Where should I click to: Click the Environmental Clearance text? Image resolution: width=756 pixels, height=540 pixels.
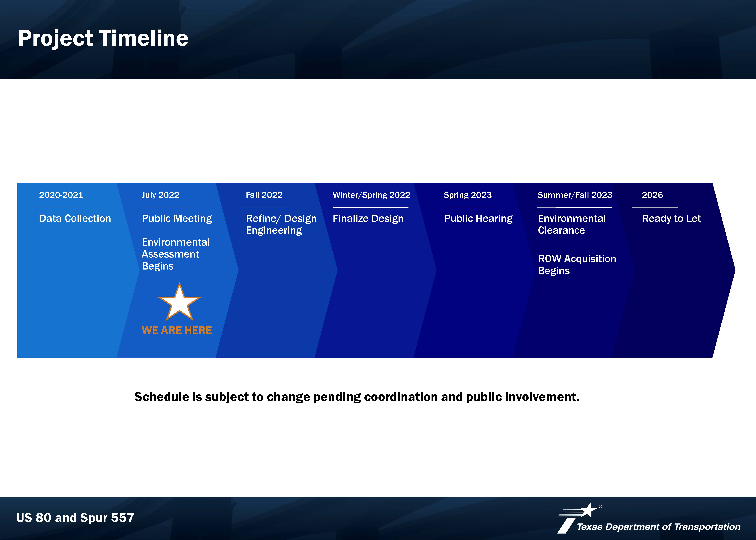[572, 224]
